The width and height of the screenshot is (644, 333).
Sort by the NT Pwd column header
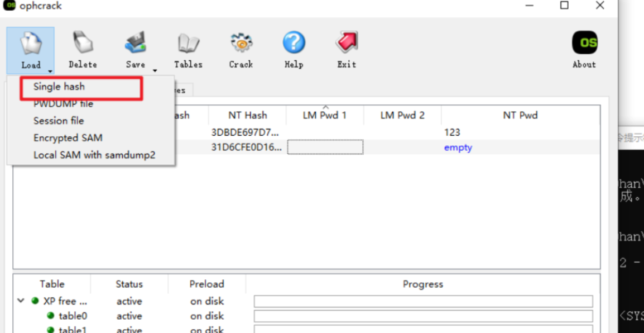click(520, 116)
